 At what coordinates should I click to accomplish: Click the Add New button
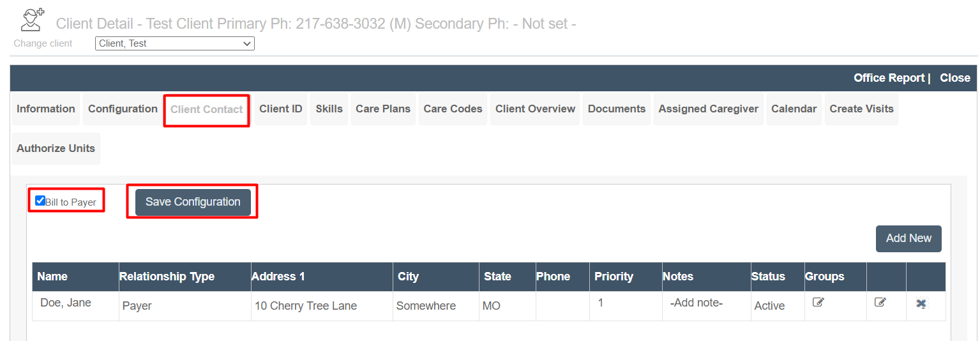click(x=908, y=238)
